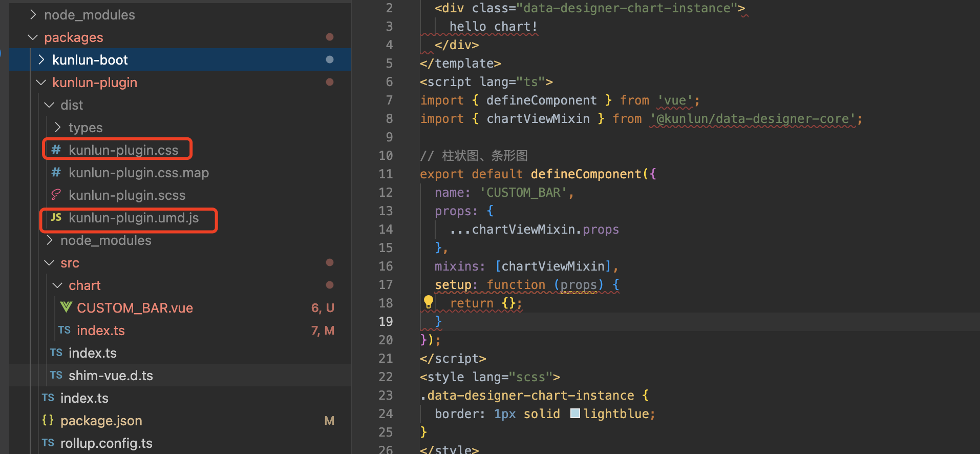980x454 pixels.
Task: Click the modified dot on kunlun-plugin row
Action: point(330,82)
